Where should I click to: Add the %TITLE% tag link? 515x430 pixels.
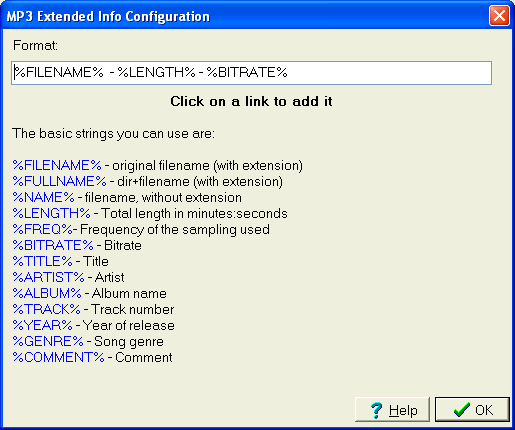click(42, 261)
